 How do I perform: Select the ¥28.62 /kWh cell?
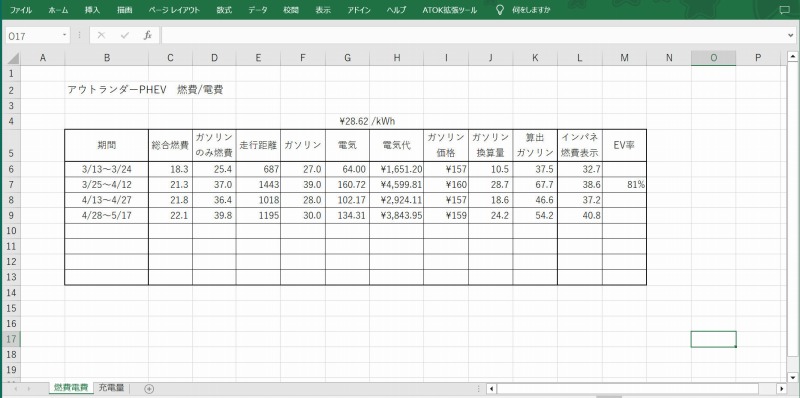click(367, 121)
